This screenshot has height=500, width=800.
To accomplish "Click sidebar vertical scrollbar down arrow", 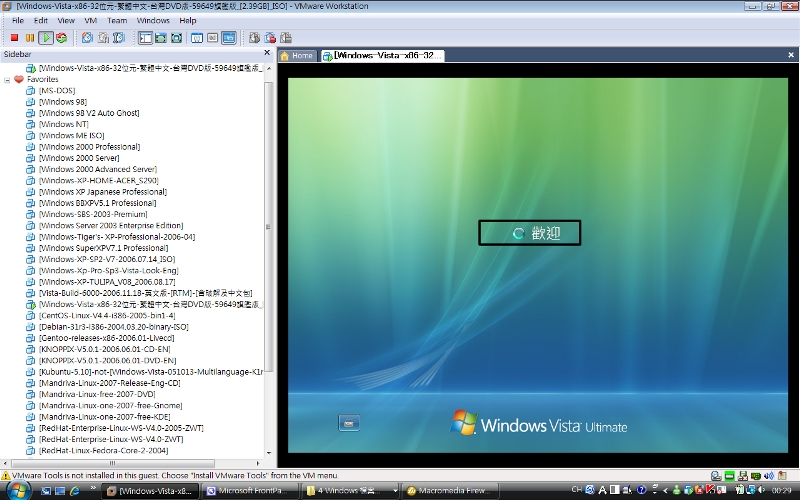I will [269, 453].
